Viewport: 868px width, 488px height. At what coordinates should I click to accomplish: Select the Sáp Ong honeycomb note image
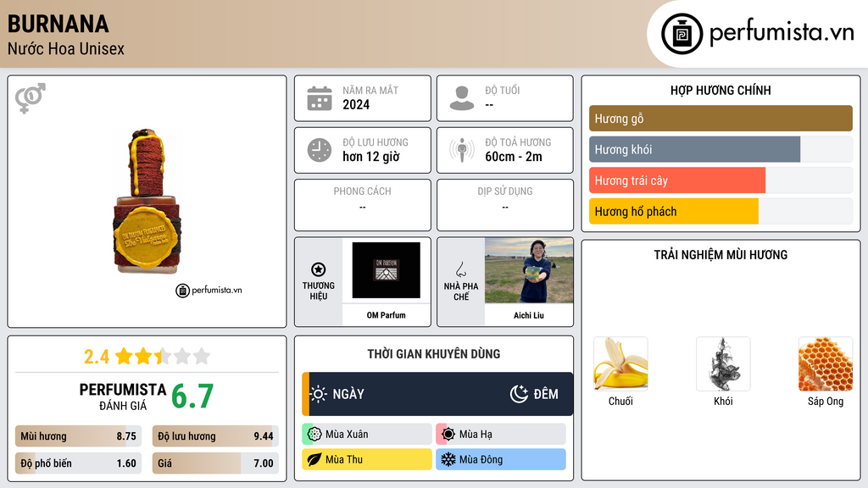click(x=826, y=364)
